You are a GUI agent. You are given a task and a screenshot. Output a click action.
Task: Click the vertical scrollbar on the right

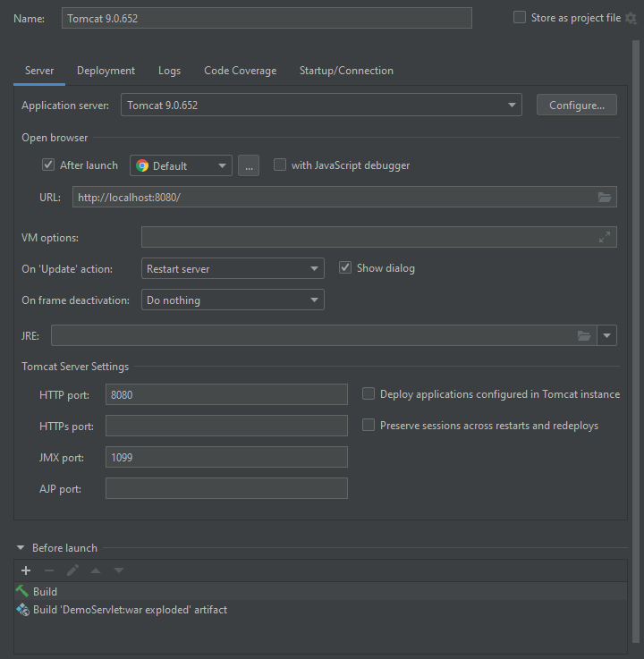(x=636, y=341)
